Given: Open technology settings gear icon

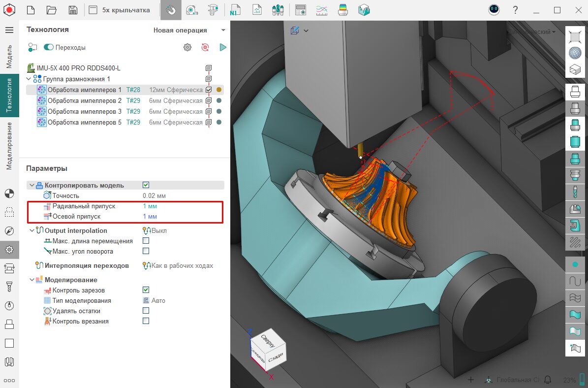Looking at the screenshot, I should (187, 47).
